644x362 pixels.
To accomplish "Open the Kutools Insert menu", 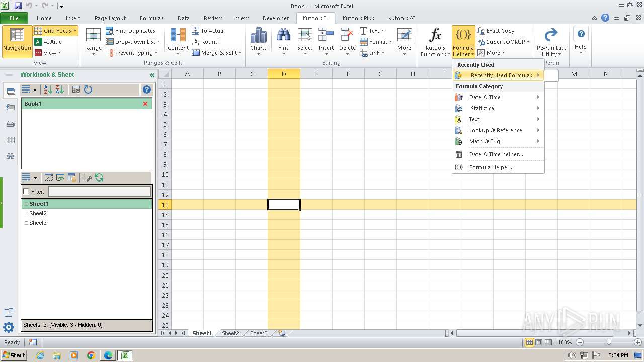I will point(326,41).
